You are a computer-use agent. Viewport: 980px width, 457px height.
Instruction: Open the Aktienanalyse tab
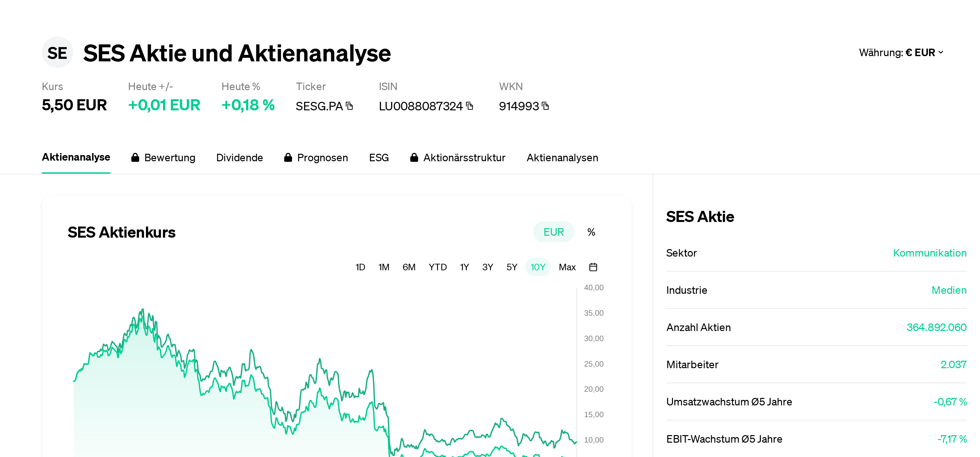point(76,157)
